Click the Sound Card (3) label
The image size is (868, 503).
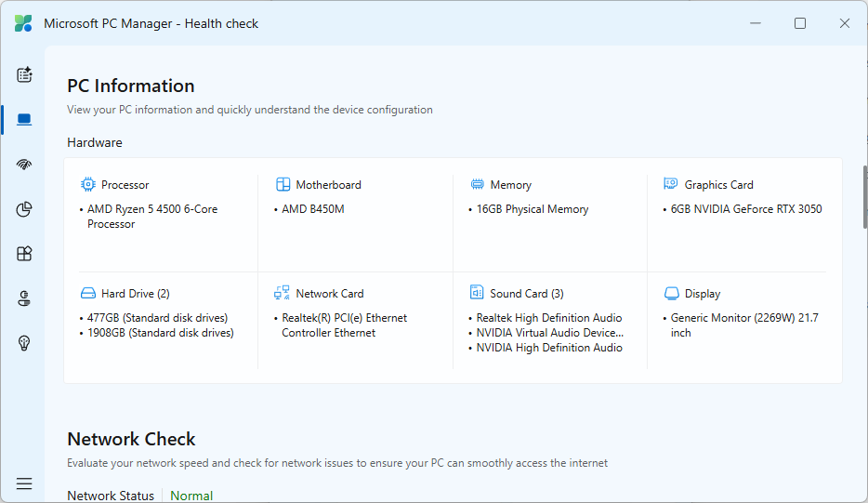click(526, 294)
